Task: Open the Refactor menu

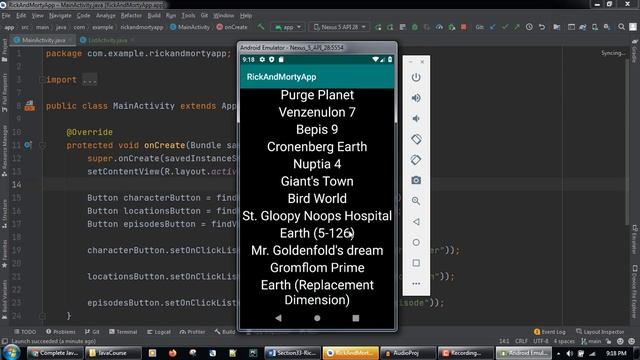Action: click(131, 16)
